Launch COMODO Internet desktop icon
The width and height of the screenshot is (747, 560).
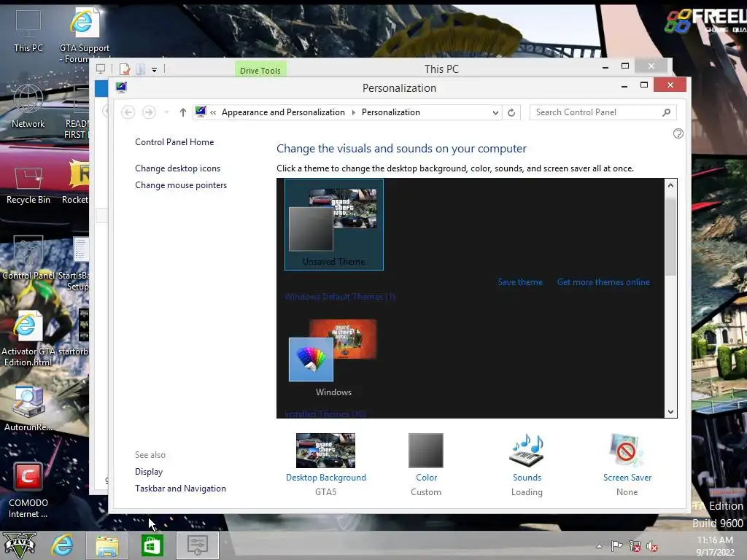point(28,491)
